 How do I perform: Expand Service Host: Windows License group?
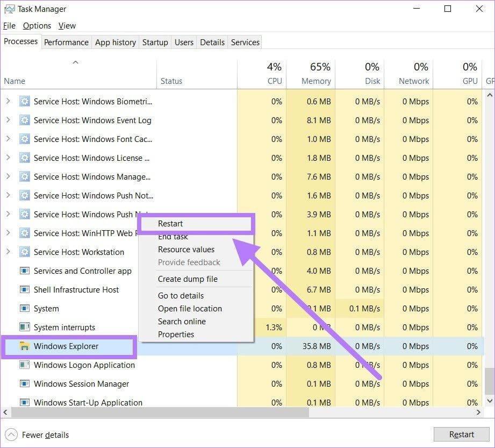[x=8, y=158]
